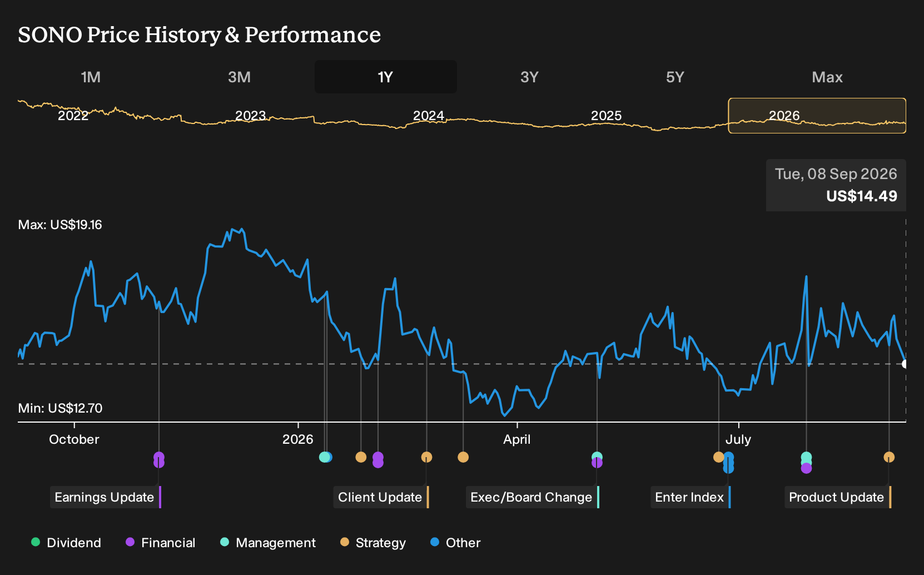This screenshot has height=575, width=924.
Task: Click the white current-price endpoint dot
Action: tap(905, 364)
